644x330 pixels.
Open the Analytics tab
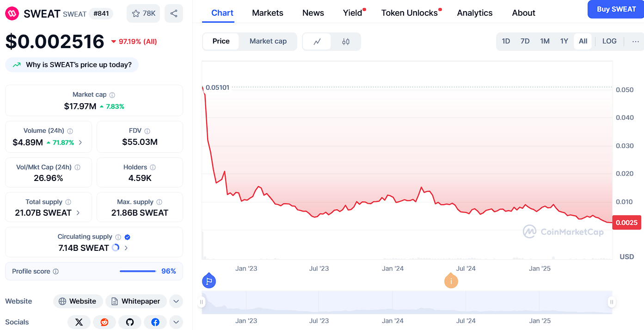point(475,13)
